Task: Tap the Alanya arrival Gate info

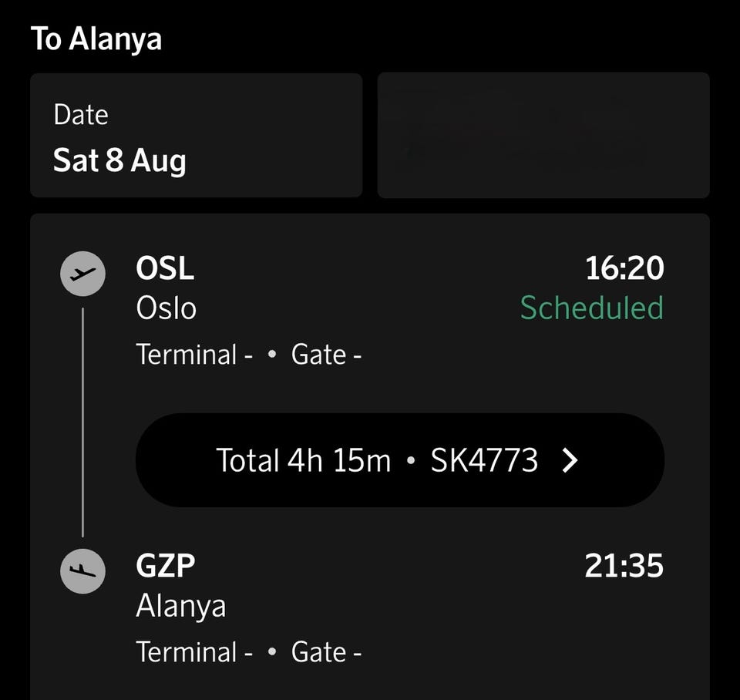Action: pyautogui.click(x=327, y=652)
